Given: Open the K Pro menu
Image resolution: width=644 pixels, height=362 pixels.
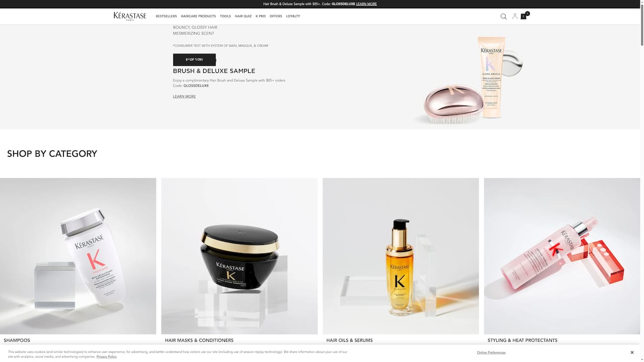Looking at the screenshot, I should point(261,16).
